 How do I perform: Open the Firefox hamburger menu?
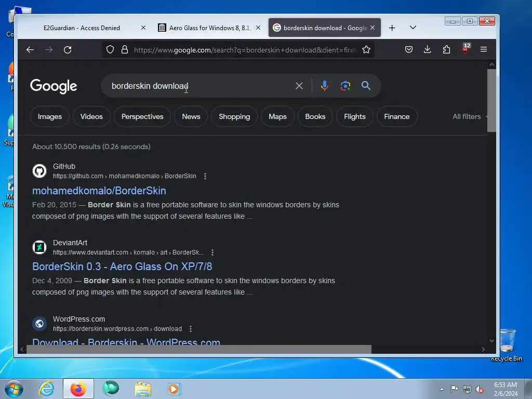click(x=484, y=49)
